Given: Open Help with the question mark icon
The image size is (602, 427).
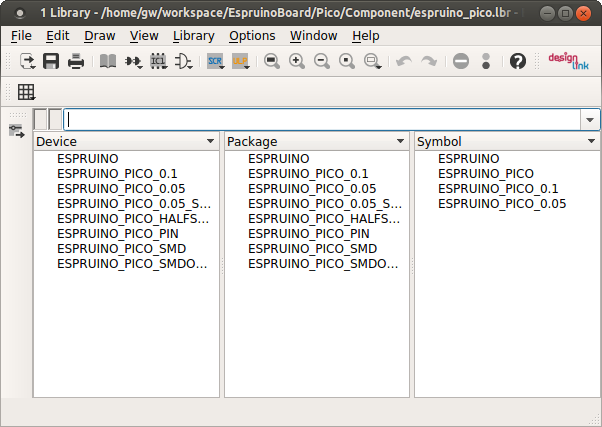Looking at the screenshot, I should point(518,61).
